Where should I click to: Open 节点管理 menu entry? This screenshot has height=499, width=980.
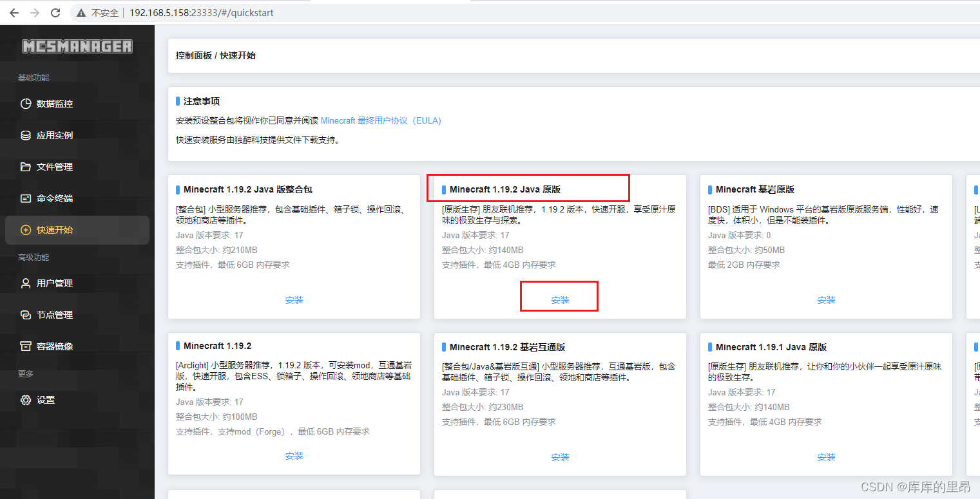77,315
